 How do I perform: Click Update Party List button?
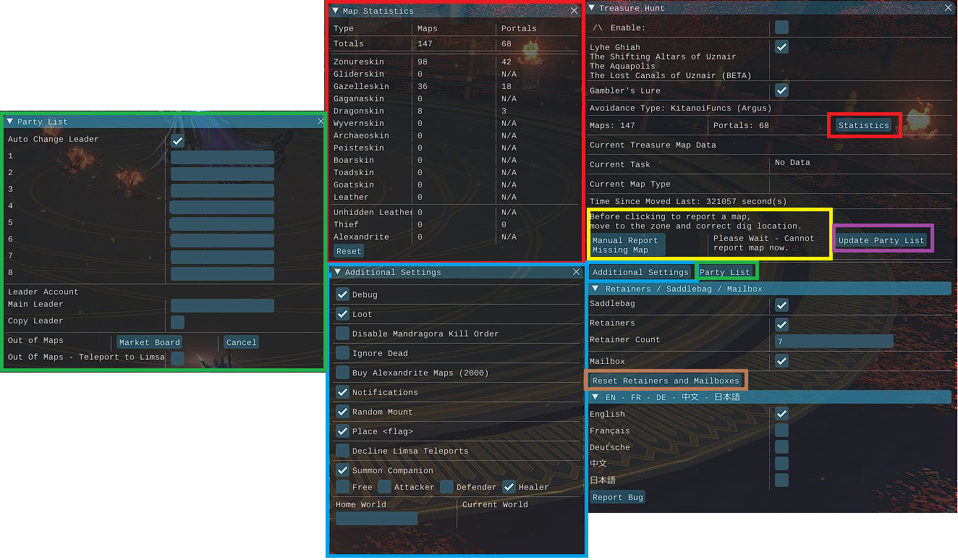coord(881,240)
